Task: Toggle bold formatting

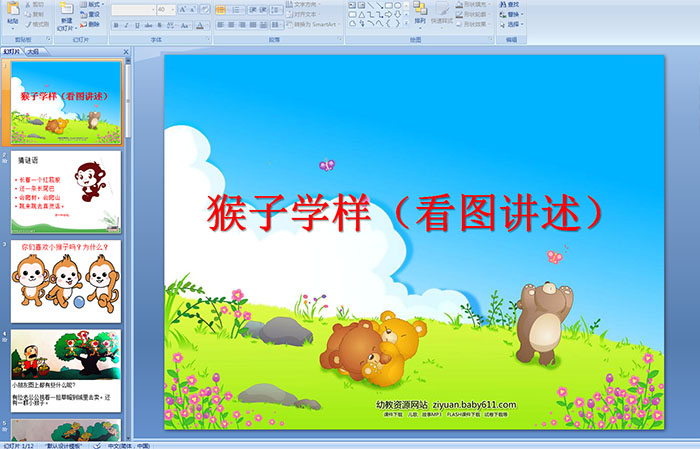Action: click(116, 25)
